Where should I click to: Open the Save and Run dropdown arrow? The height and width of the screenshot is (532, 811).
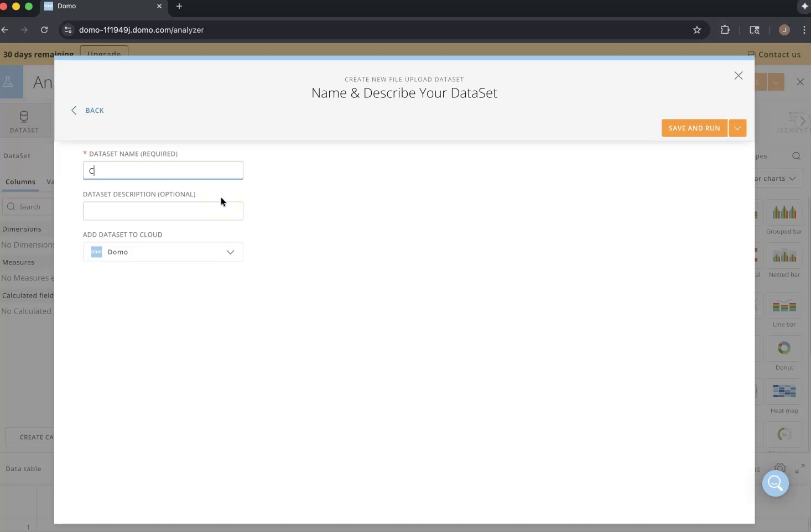click(x=737, y=128)
